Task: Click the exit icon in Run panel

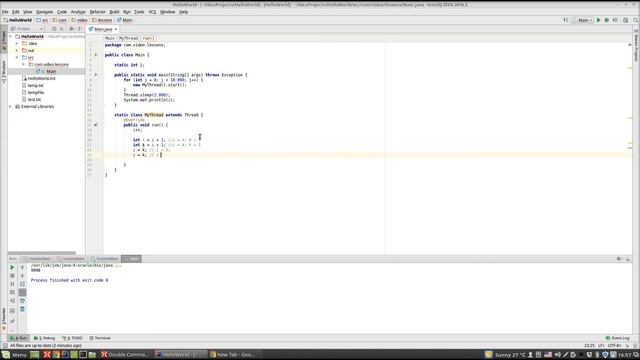Action: click(x=12, y=301)
